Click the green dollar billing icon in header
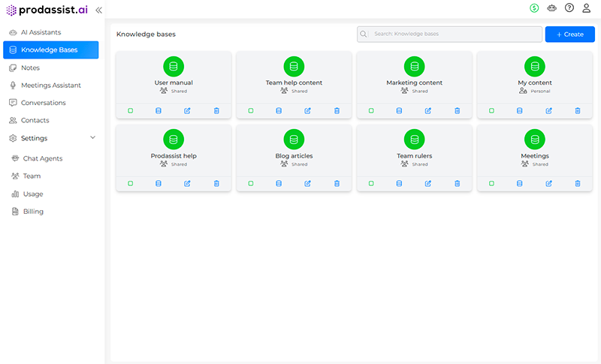Viewport: 601px width, 364px height. coord(534,8)
